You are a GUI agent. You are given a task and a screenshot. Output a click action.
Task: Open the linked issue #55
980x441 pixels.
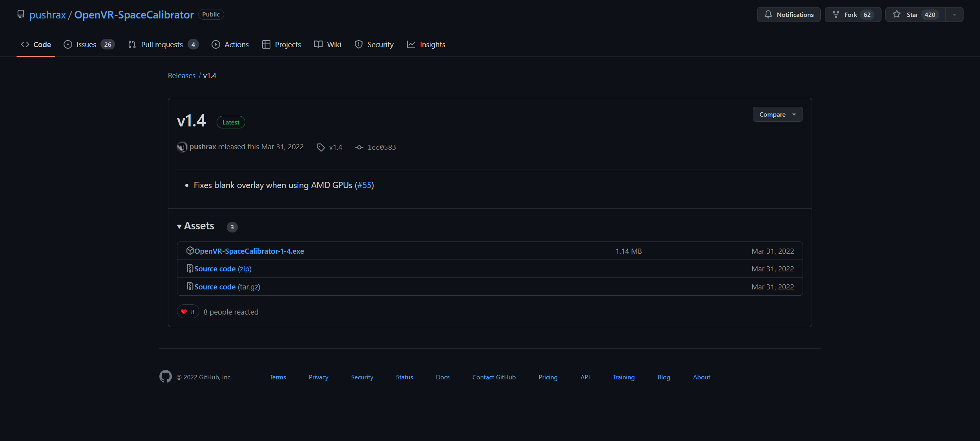pos(364,185)
